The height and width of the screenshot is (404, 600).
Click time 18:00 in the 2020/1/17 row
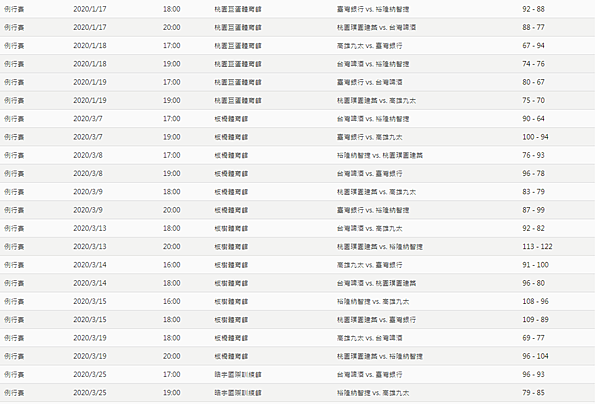[171, 9]
